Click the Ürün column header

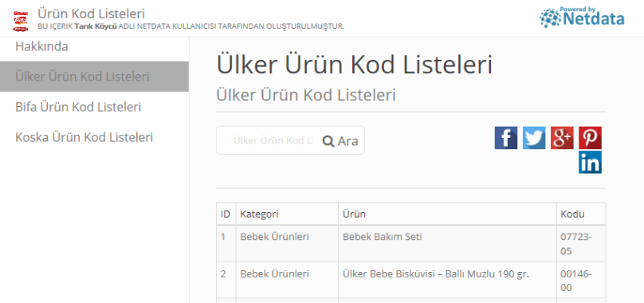pyautogui.click(x=447, y=214)
